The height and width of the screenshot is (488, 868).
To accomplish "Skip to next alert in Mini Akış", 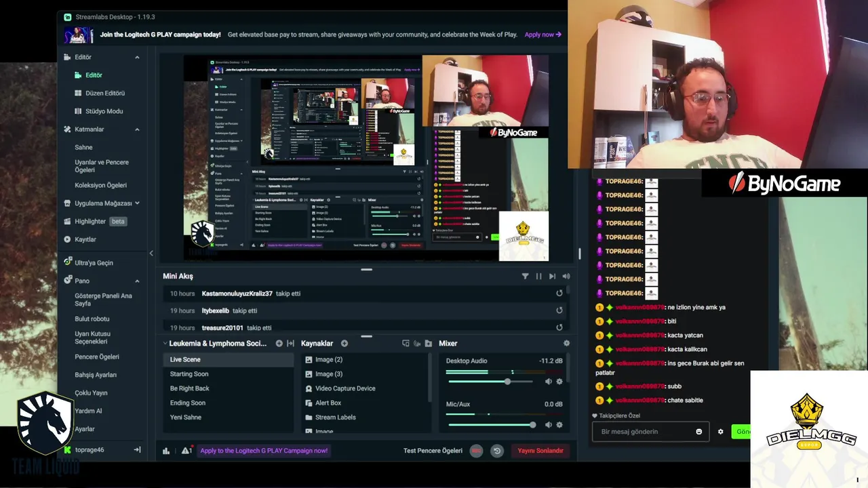I will 552,277.
